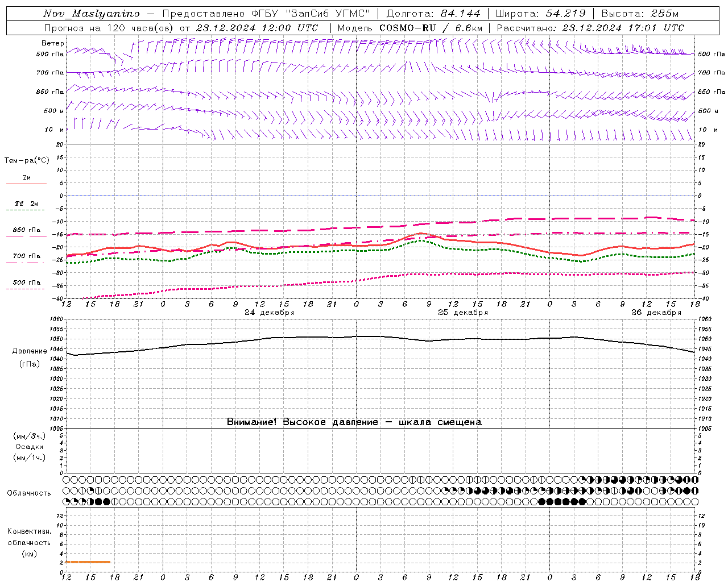
Task: Click the 2м temperature legend entry
Action: point(27,177)
